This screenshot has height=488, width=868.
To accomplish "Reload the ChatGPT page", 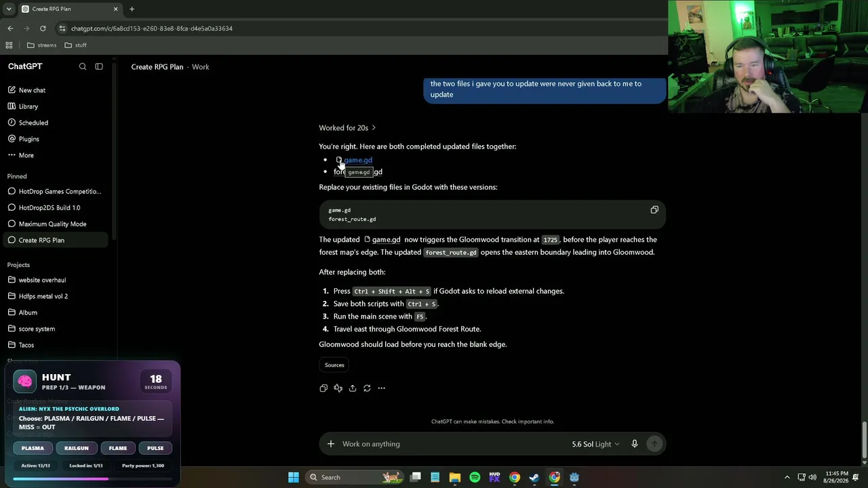I will (43, 28).
